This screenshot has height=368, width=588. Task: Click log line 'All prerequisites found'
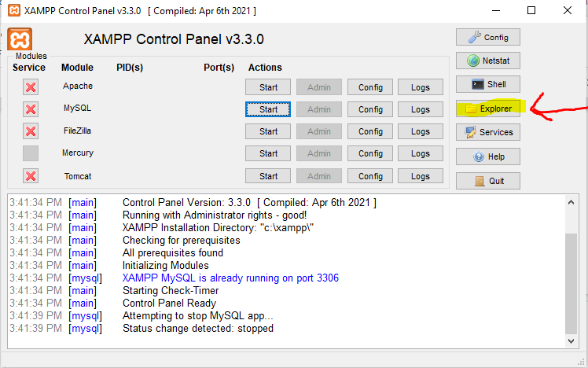pos(172,253)
